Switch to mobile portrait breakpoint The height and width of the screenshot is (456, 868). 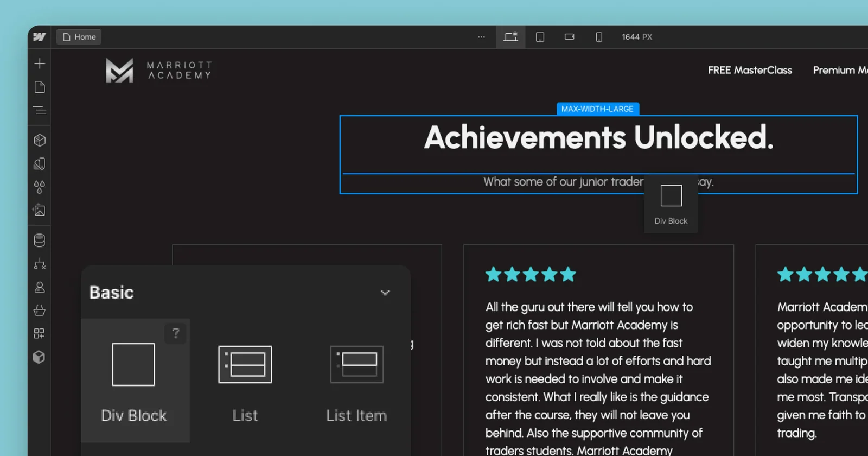(x=599, y=37)
